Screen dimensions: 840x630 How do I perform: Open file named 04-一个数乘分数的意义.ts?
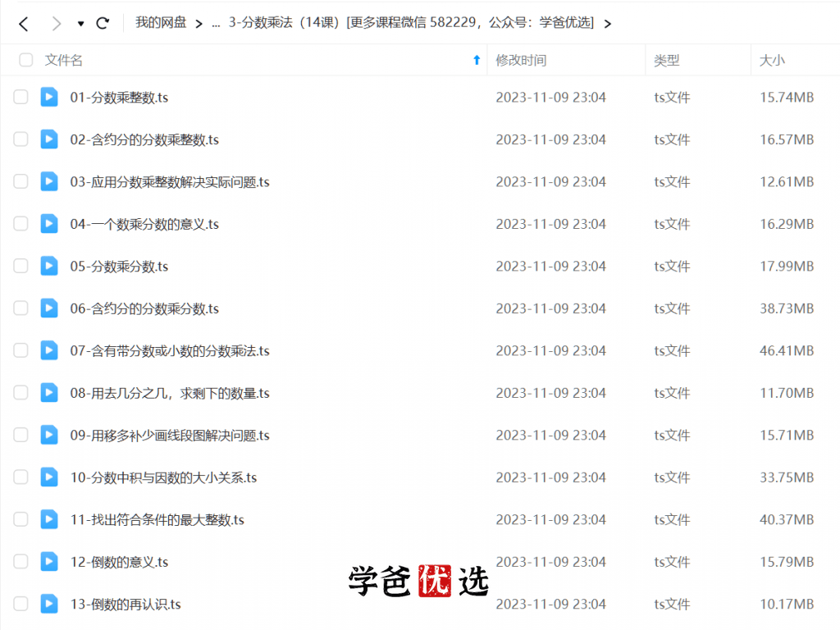(144, 224)
